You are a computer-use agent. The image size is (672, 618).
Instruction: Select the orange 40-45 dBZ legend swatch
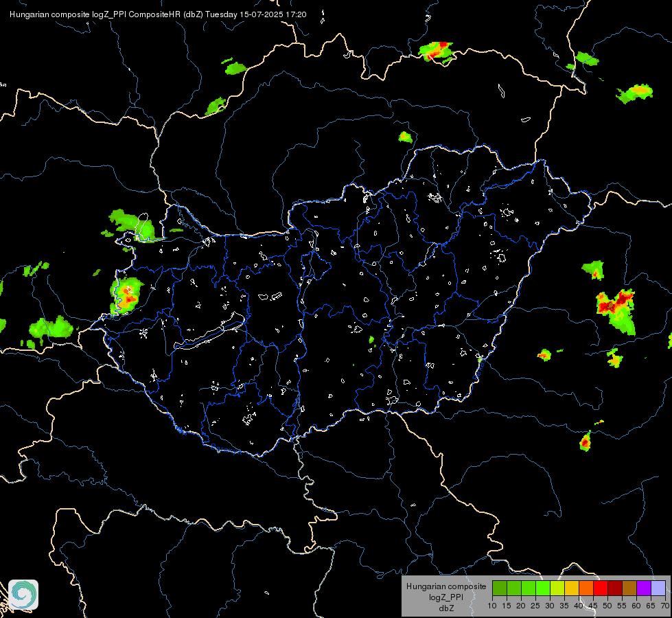[x=586, y=588]
